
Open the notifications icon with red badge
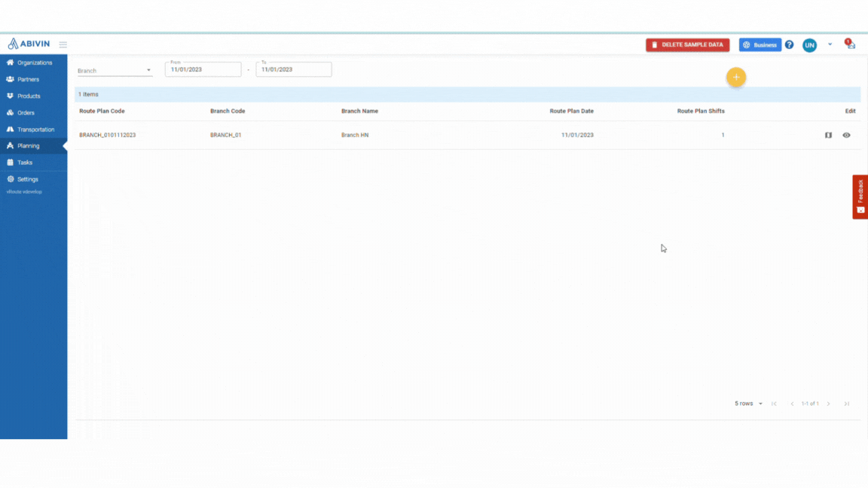tap(850, 44)
